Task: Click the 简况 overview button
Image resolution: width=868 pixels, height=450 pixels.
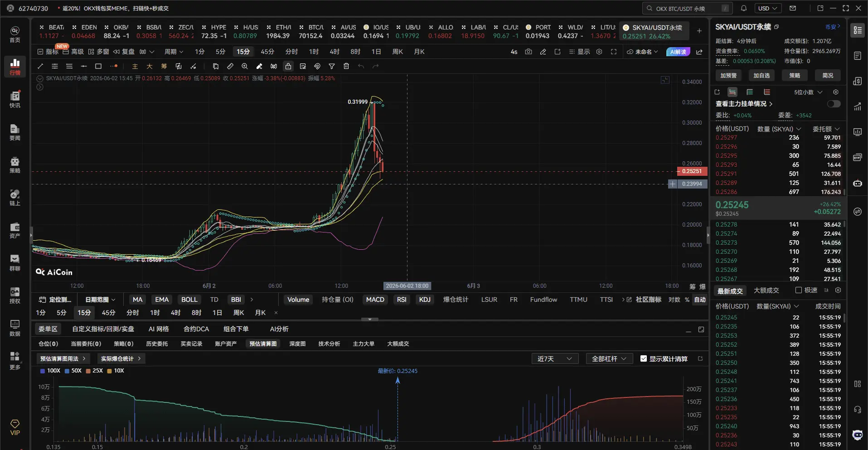Action: tap(828, 75)
